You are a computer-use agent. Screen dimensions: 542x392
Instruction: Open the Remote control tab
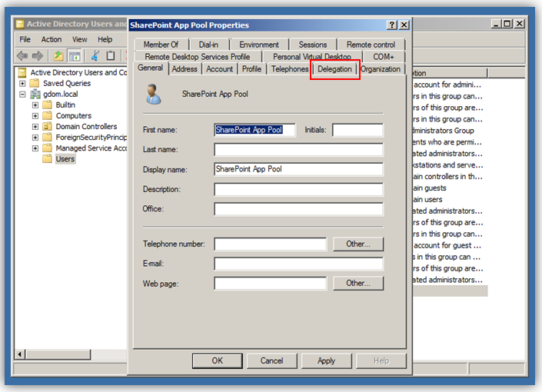point(371,45)
